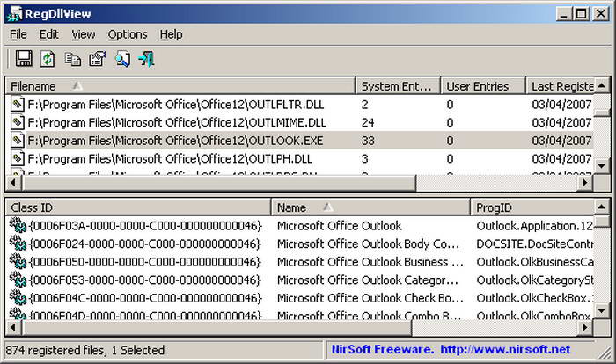Click upper pane vertical scrollbar up arrow
This screenshot has width=616, height=364.
(x=602, y=85)
